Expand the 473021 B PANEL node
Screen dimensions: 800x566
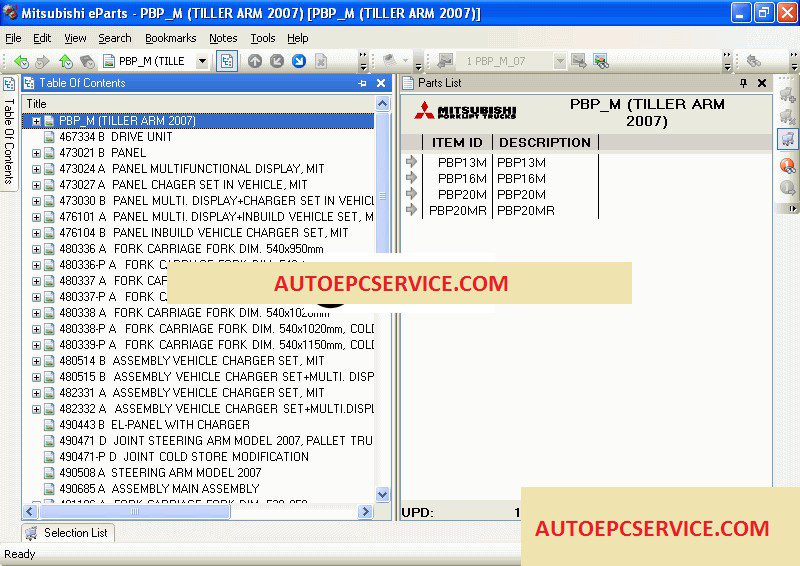click(36, 153)
